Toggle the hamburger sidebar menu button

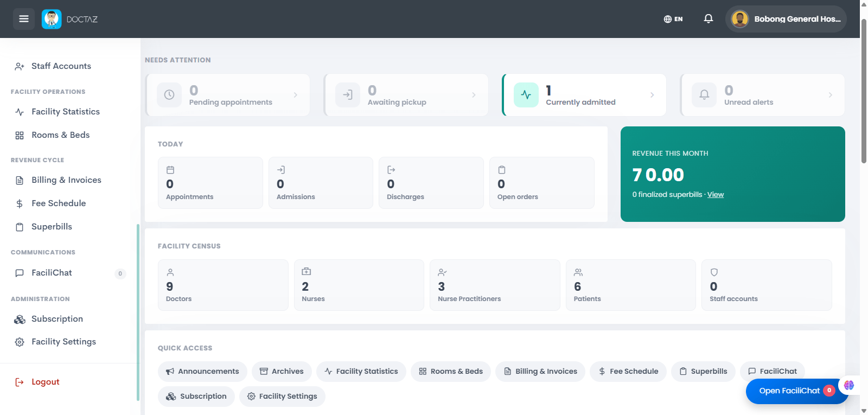24,19
